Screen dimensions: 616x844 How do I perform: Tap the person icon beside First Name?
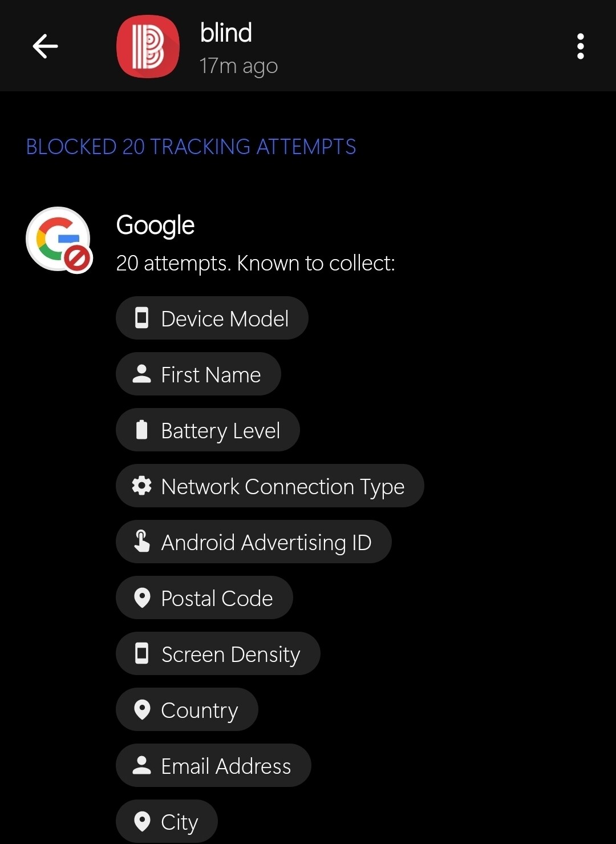pyautogui.click(x=141, y=374)
